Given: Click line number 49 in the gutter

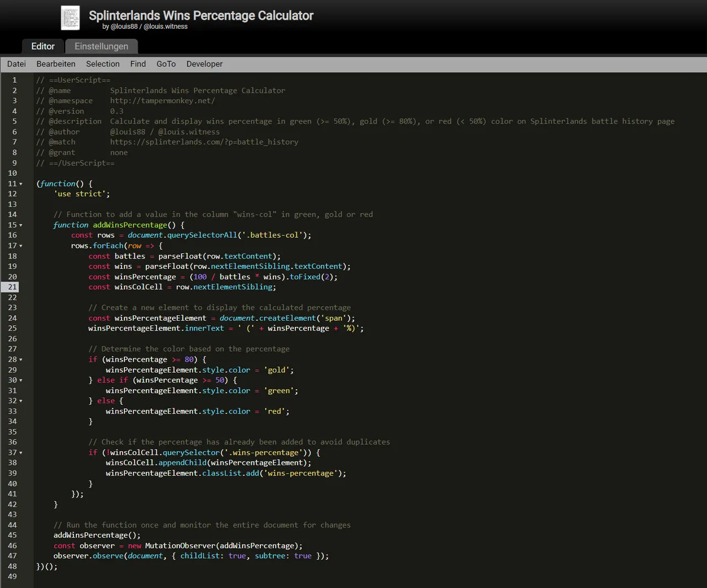Looking at the screenshot, I should point(12,576).
